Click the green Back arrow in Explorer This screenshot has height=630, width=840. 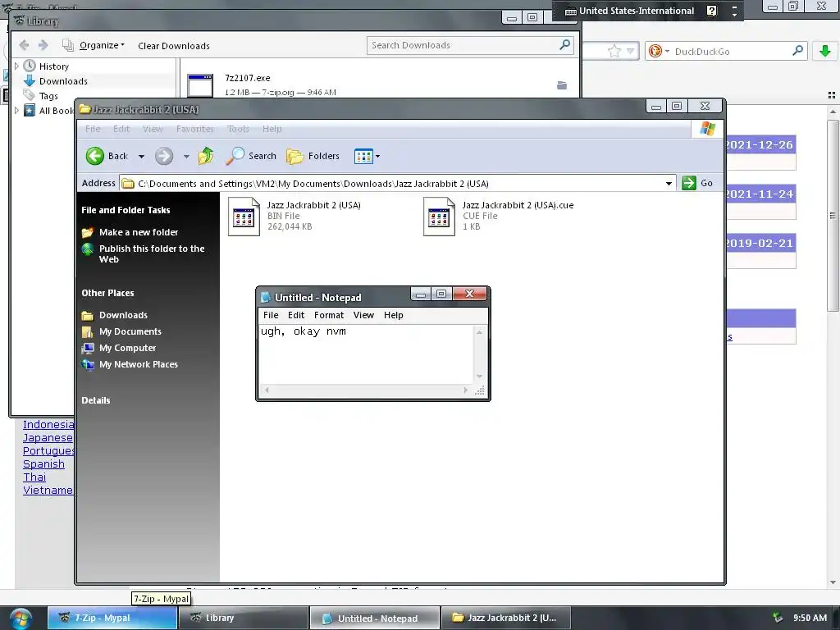click(95, 156)
